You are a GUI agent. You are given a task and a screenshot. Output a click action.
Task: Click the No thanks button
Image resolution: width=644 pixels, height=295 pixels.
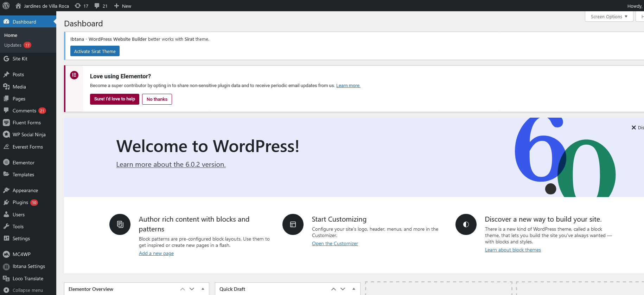point(157,99)
